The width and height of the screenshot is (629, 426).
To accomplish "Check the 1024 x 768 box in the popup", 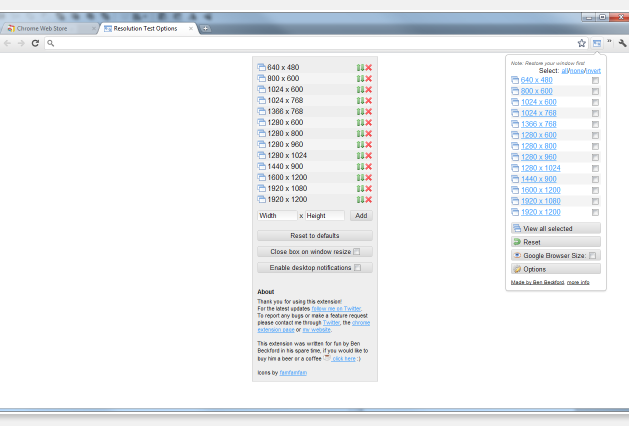I will point(595,113).
